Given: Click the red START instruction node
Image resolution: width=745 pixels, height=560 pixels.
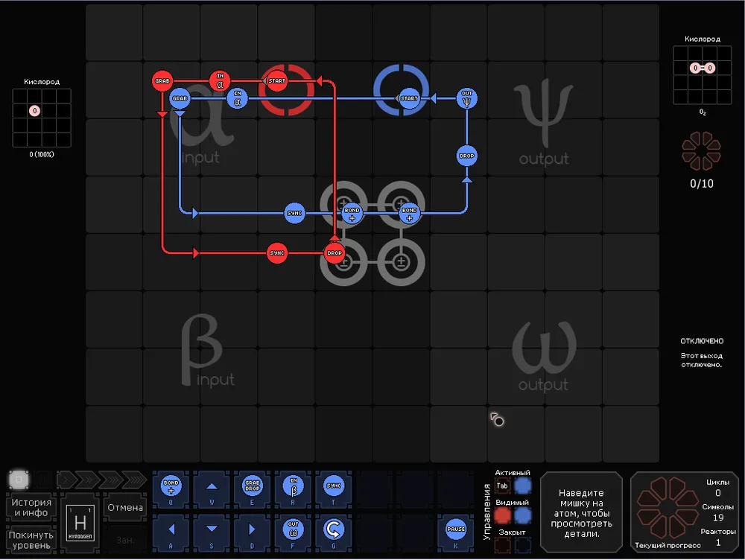Looking at the screenshot, I should 277,80.
